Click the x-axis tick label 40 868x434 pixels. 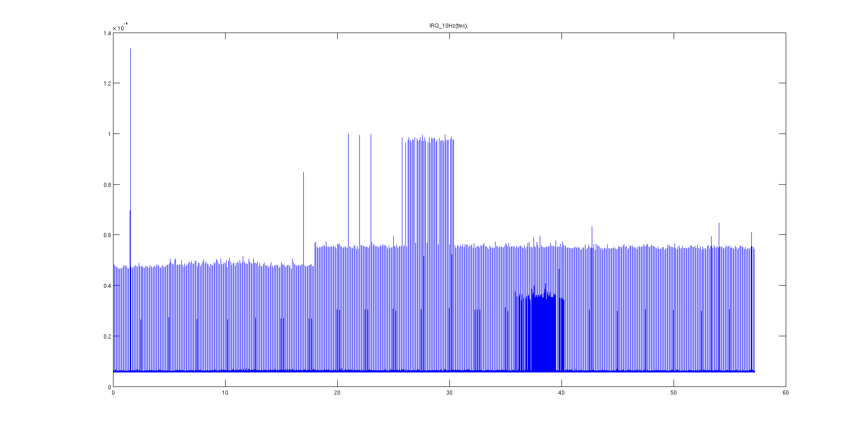[561, 393]
